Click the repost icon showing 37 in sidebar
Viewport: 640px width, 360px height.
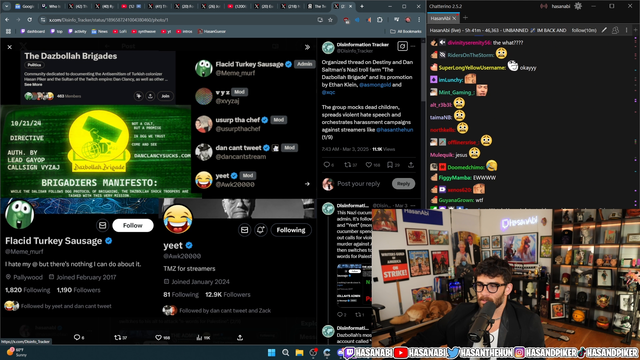[x=347, y=165]
